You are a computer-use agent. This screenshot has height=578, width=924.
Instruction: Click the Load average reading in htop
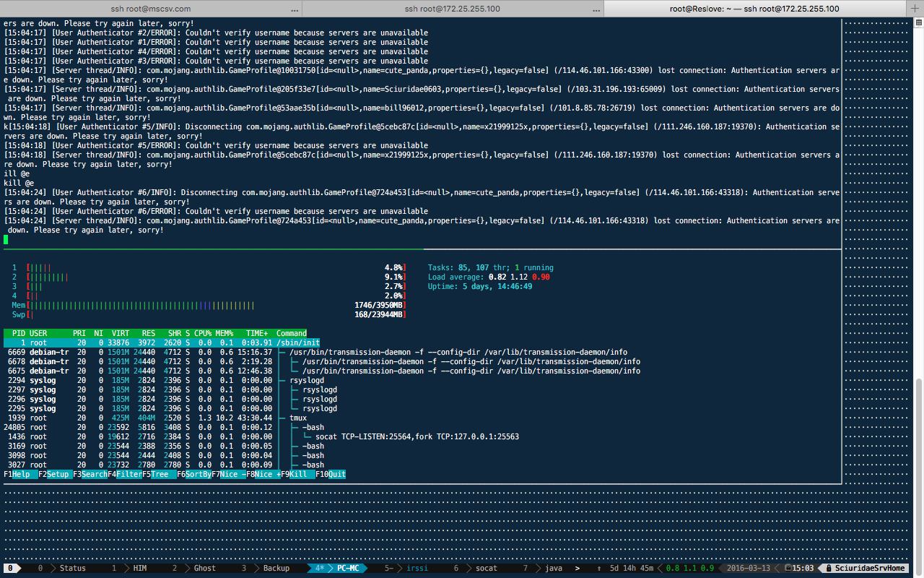(489, 277)
